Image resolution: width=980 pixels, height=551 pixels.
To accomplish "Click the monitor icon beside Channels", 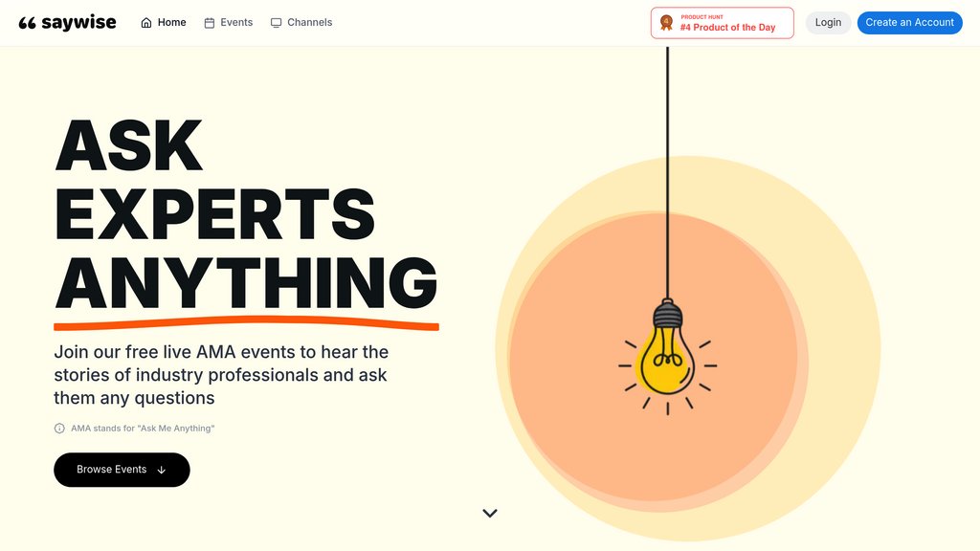I will click(276, 23).
